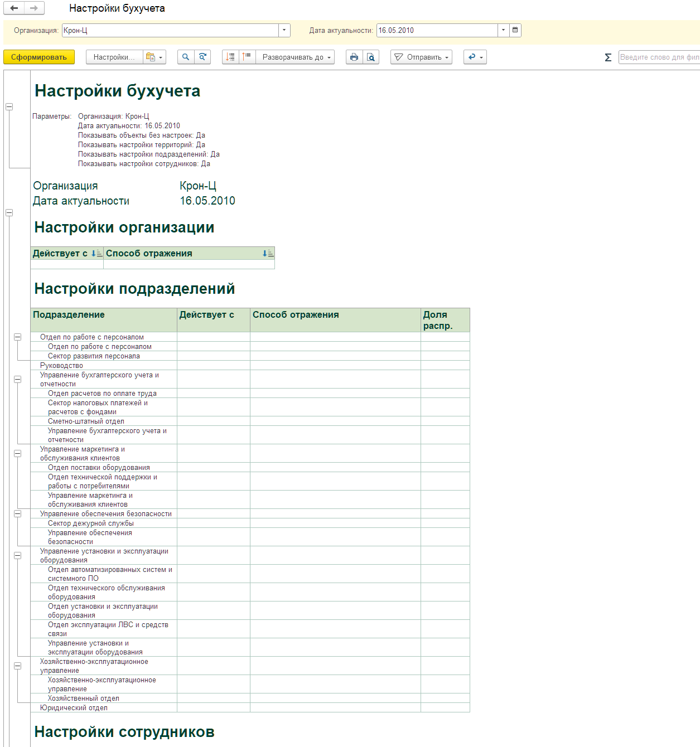The width and height of the screenshot is (700, 747).
Task: Sort by Способ отражения column
Action: coord(268,254)
